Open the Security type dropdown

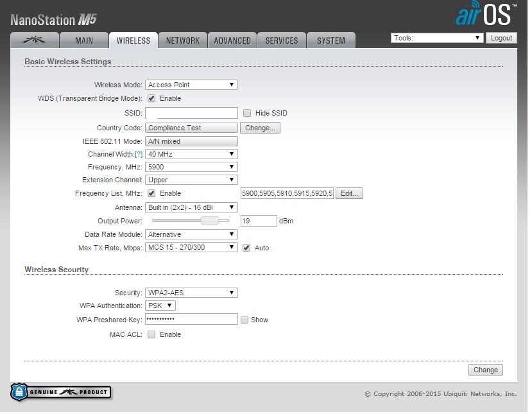191,293
